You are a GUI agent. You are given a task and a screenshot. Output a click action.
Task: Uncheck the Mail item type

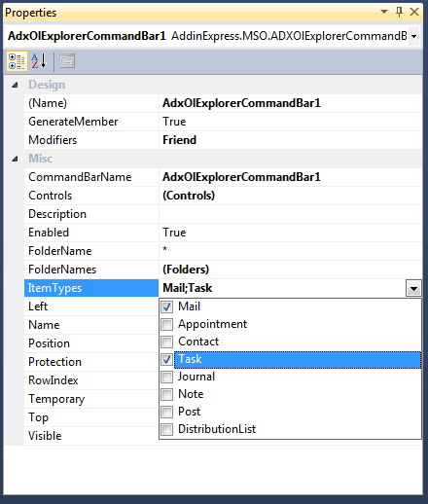click(167, 306)
